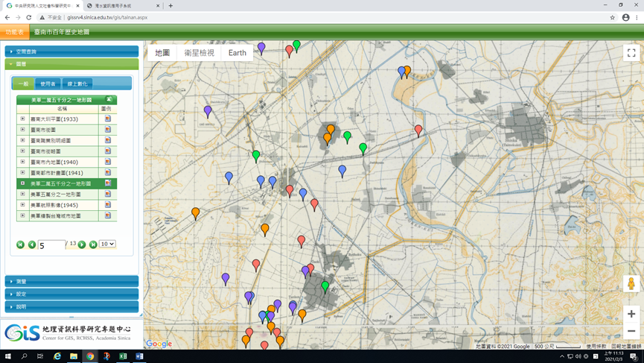Switch to the 使用者 tab
The image size is (644, 363).
pyautogui.click(x=48, y=83)
